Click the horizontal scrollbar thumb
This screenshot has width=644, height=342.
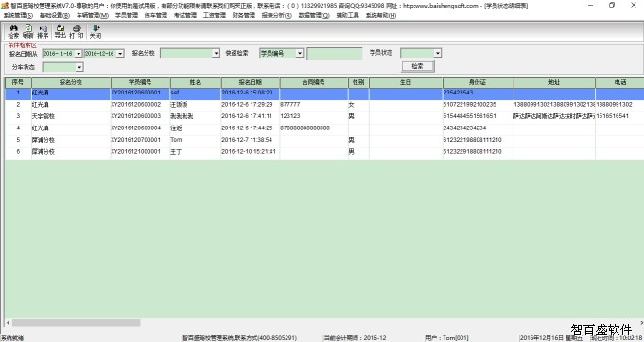tap(76, 323)
